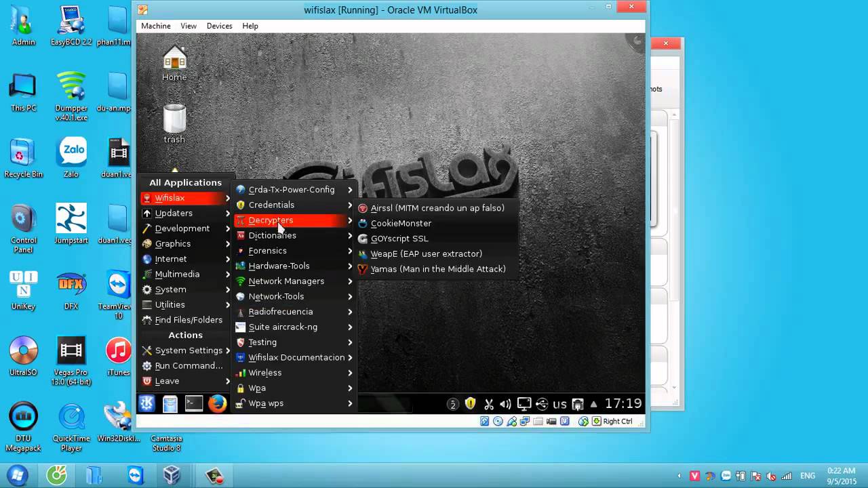Select the Zalo icon on the Windows desktop
Image resolution: width=868 pixels, height=488 pixels.
[x=71, y=157]
